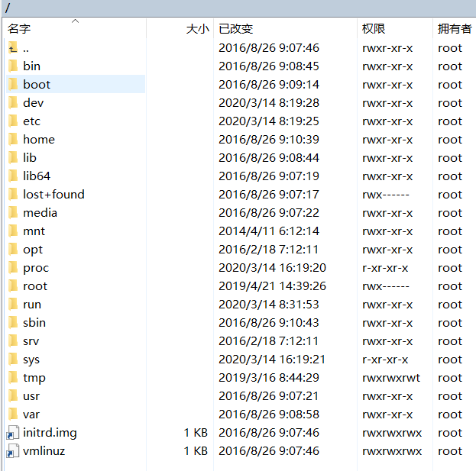Click the srv folder icon
This screenshot has height=471, width=476.
(13, 341)
